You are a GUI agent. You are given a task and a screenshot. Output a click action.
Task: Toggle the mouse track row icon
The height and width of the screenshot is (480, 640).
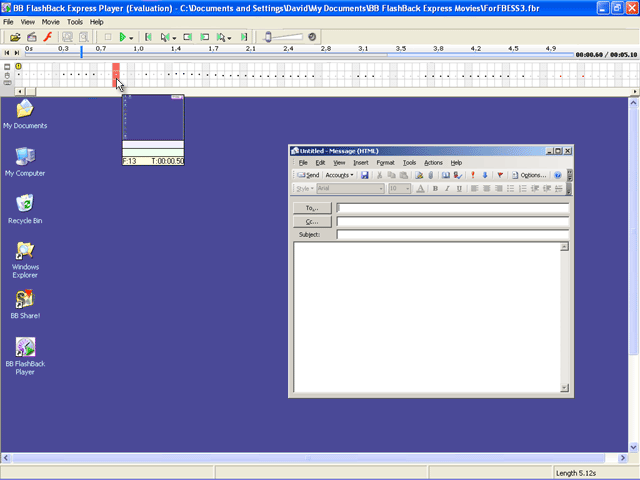click(x=7, y=75)
